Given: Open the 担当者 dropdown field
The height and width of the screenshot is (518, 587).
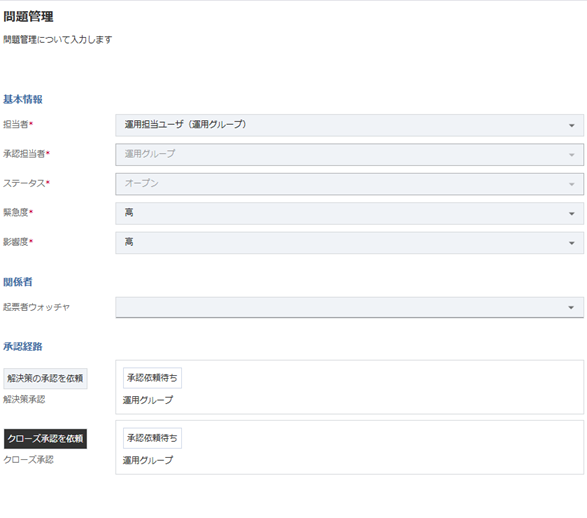Looking at the screenshot, I should pos(349,125).
